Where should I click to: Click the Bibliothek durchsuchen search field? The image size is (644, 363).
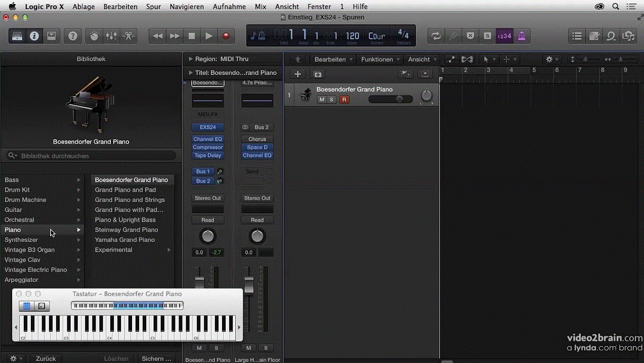point(91,156)
